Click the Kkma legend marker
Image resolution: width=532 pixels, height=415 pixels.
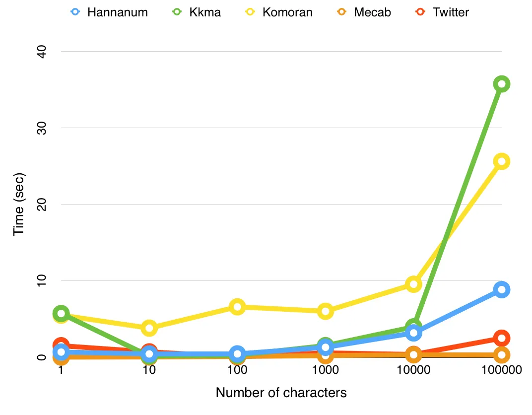point(177,12)
